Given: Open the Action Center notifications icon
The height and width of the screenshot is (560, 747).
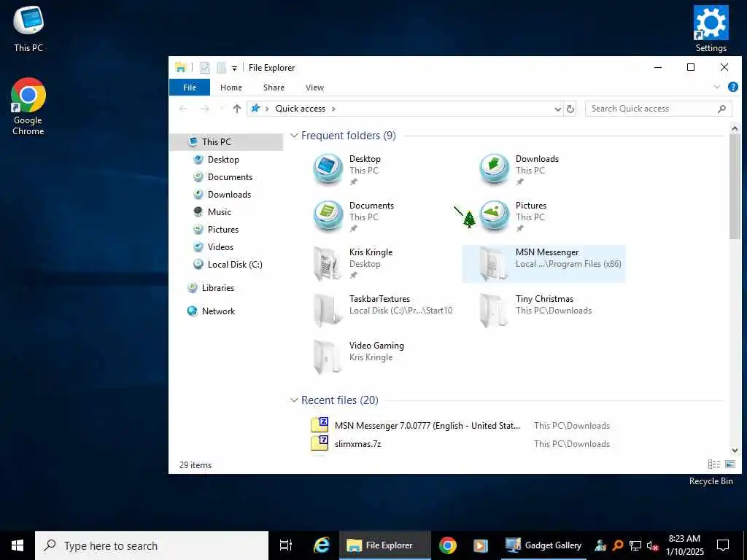Looking at the screenshot, I should (723, 545).
